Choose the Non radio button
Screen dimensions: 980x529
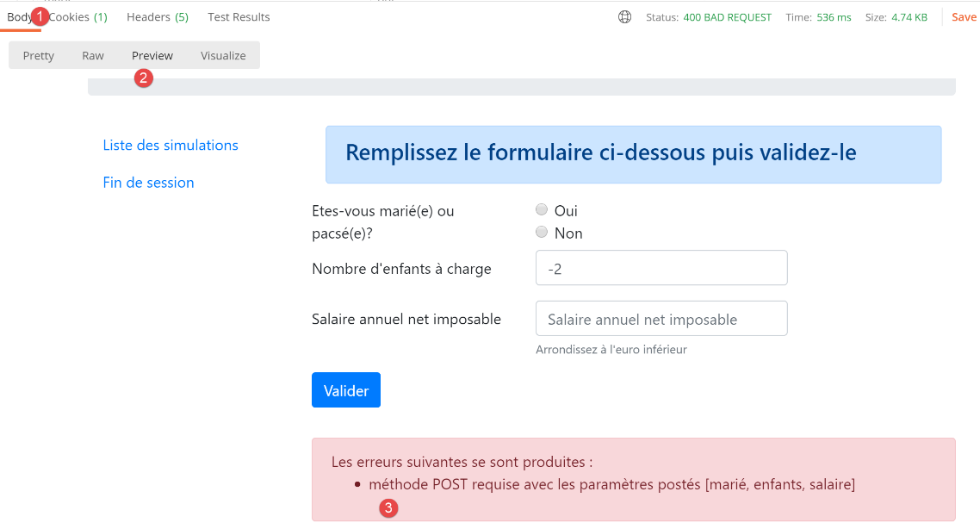click(x=542, y=233)
